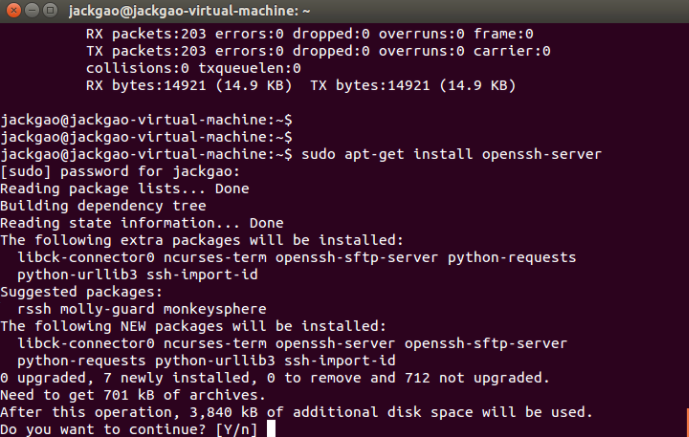Click the 'Suggested packages:' line
Image resolution: width=689 pixels, height=437 pixels.
(80, 291)
